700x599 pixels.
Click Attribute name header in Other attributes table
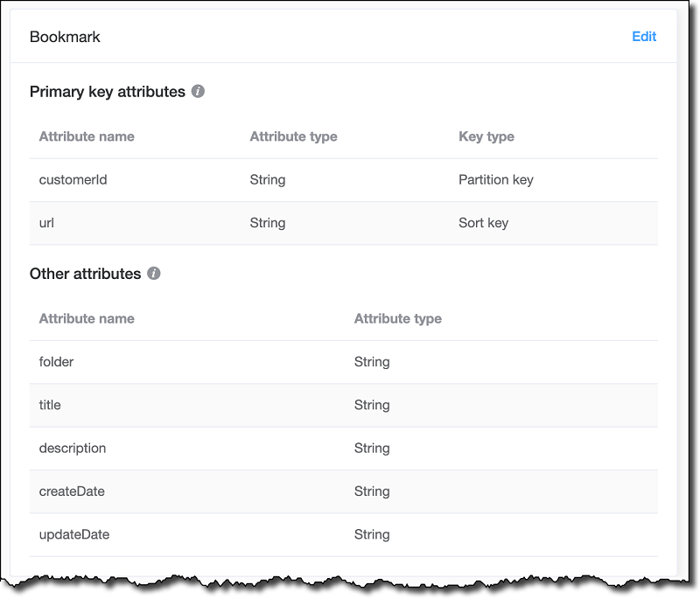(x=87, y=318)
